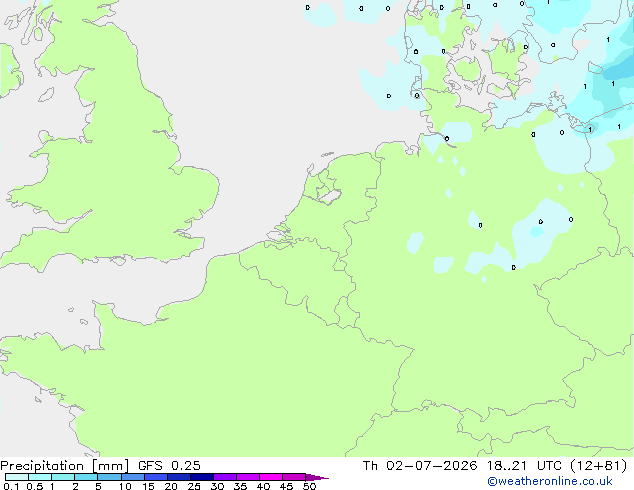The image size is (634, 490).
Task: Click the 40–45 mm magenta legend swatch
Action: [x=271, y=477]
